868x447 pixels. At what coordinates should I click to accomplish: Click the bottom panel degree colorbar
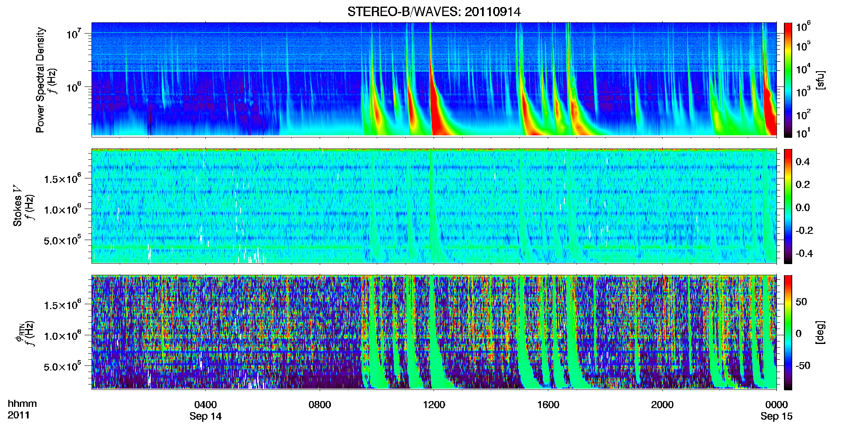(788, 332)
